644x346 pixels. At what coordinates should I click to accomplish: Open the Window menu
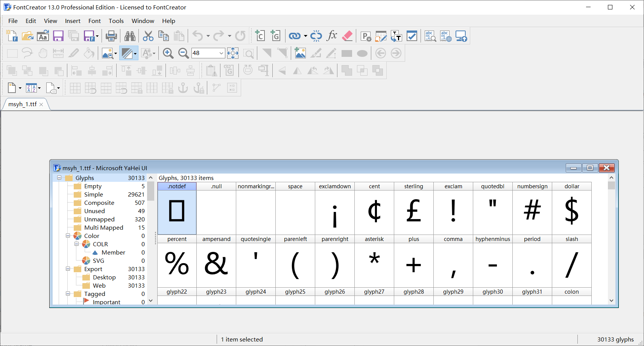[x=143, y=21]
